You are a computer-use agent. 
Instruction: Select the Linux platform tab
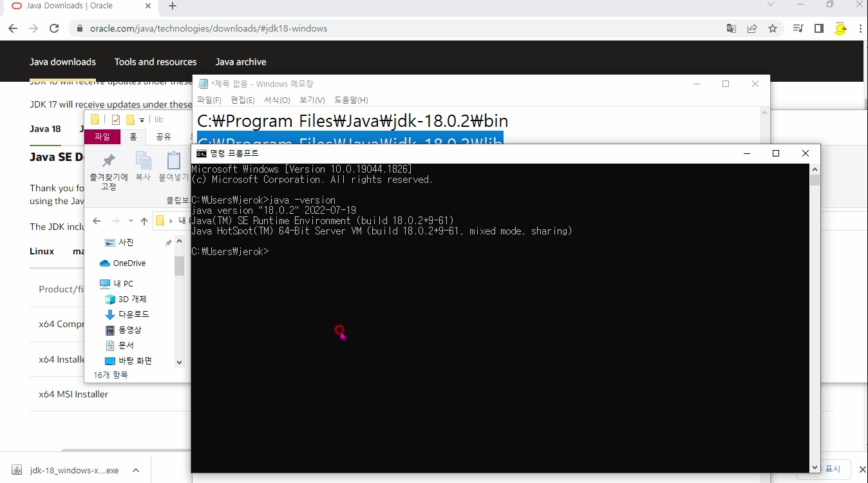pos(42,251)
